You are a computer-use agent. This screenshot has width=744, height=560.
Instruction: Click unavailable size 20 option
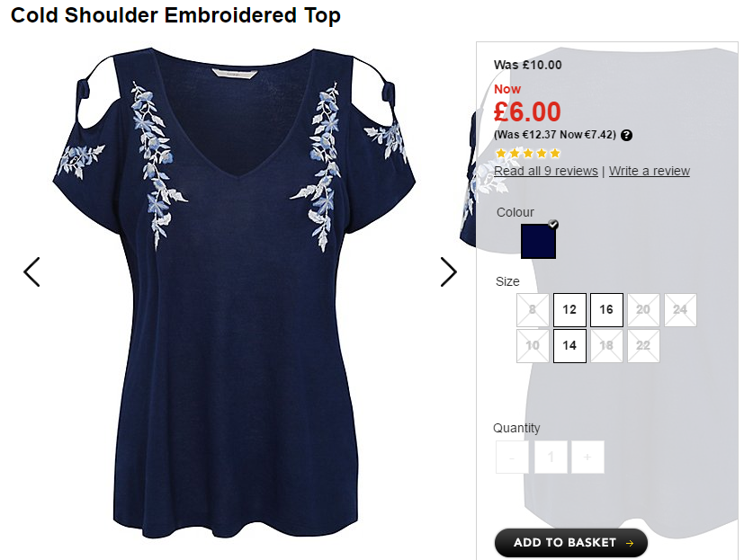(643, 309)
